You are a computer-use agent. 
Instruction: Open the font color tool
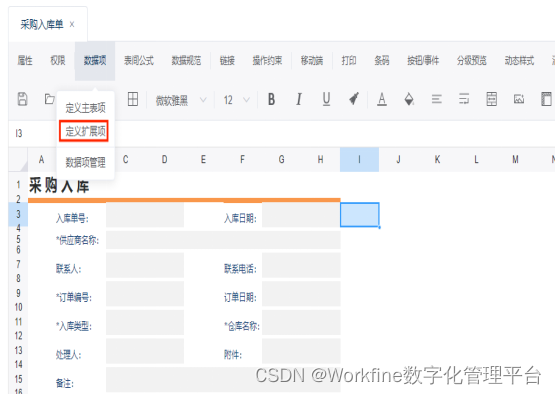[382, 99]
